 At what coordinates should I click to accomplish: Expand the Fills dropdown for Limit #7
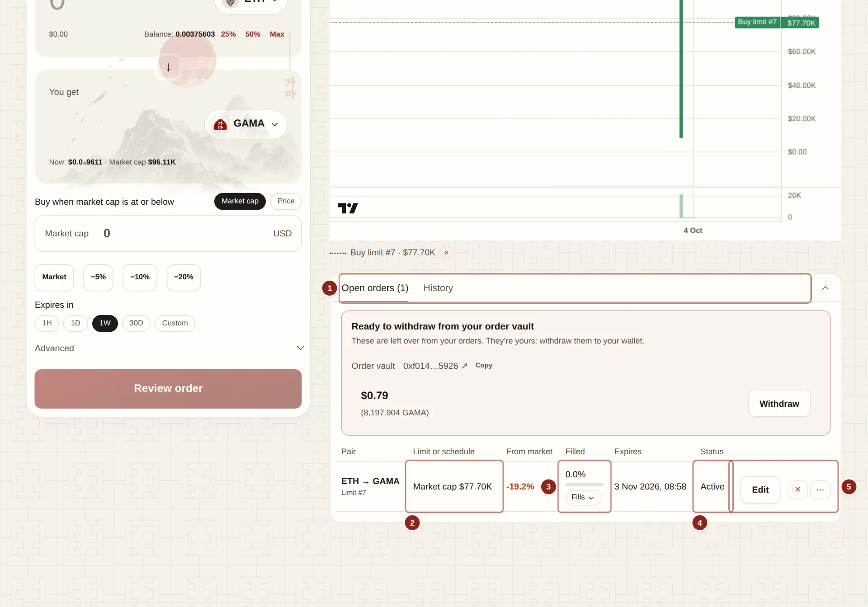point(583,497)
